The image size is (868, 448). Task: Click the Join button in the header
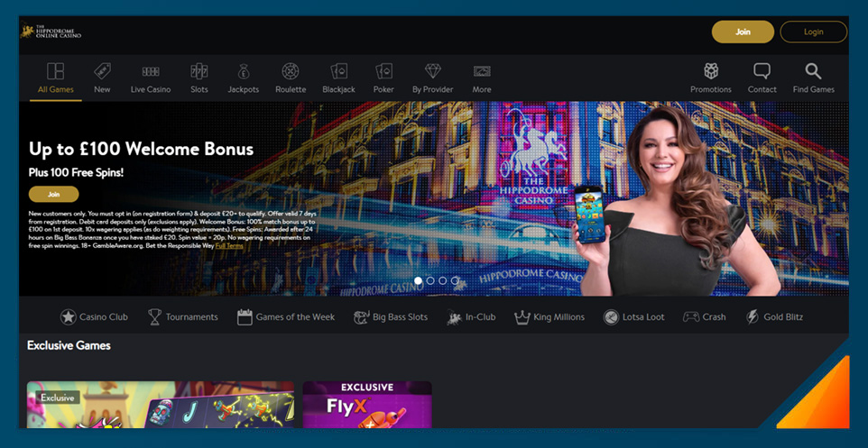pos(743,32)
